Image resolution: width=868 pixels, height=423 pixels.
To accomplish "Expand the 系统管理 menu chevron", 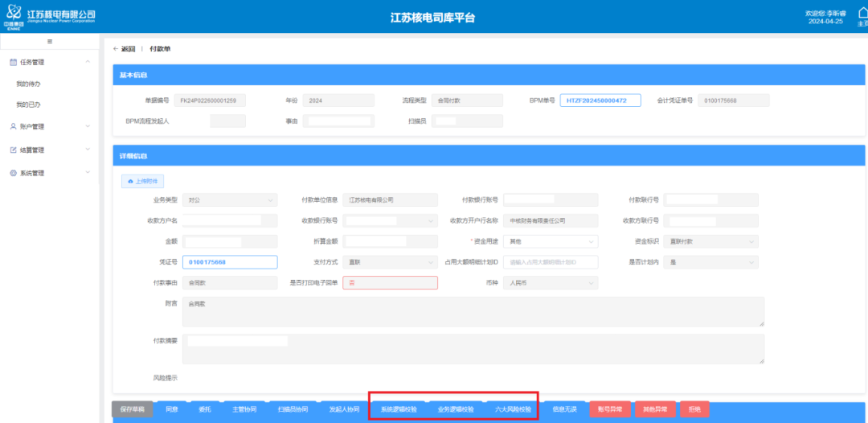I will [87, 173].
